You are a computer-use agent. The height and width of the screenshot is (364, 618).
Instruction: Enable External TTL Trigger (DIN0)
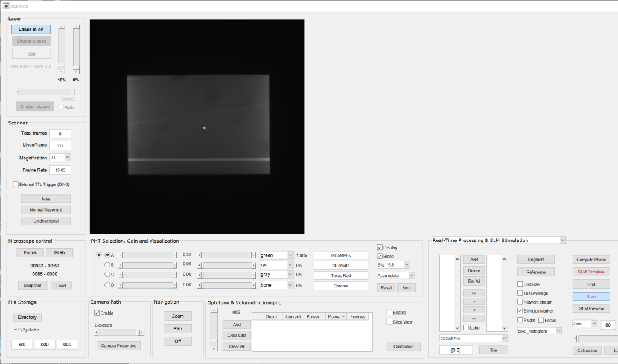(x=15, y=184)
